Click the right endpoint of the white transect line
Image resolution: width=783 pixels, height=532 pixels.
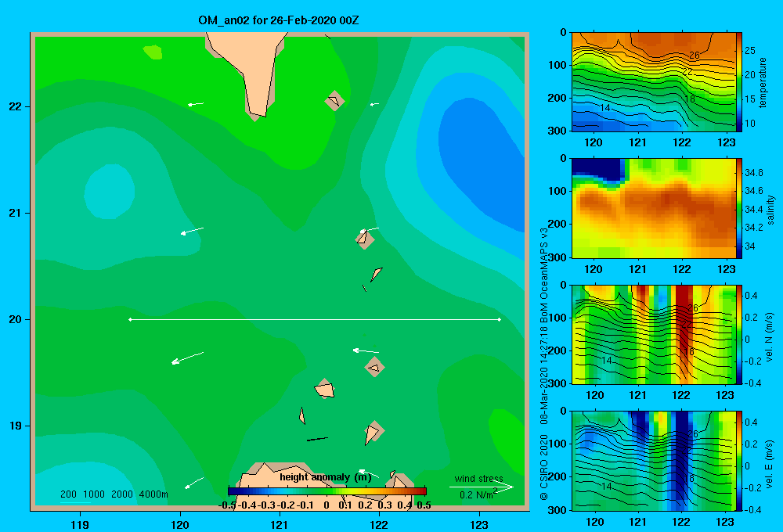[x=500, y=319]
